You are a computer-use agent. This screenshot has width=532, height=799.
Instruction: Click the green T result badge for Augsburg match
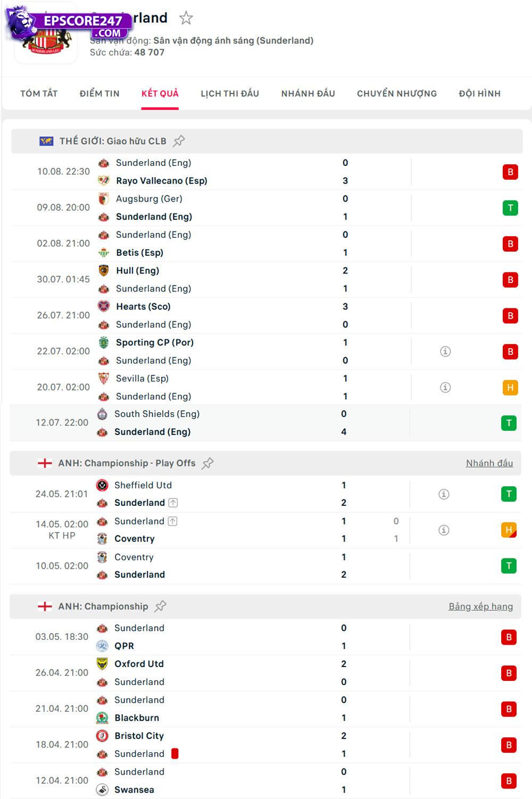pyautogui.click(x=510, y=207)
